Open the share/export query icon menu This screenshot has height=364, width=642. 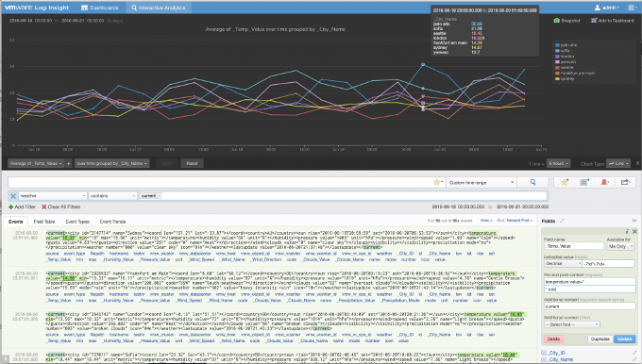tap(625, 182)
